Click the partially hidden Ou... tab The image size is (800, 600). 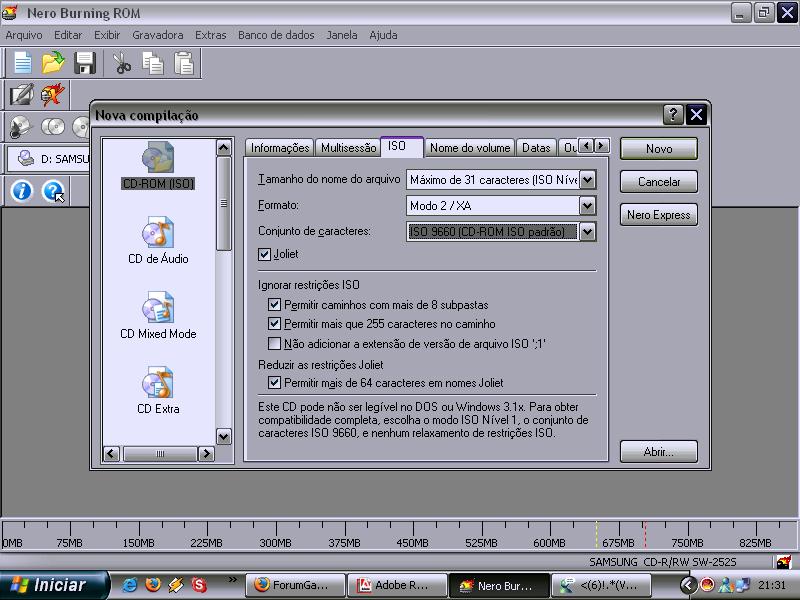coord(569,148)
